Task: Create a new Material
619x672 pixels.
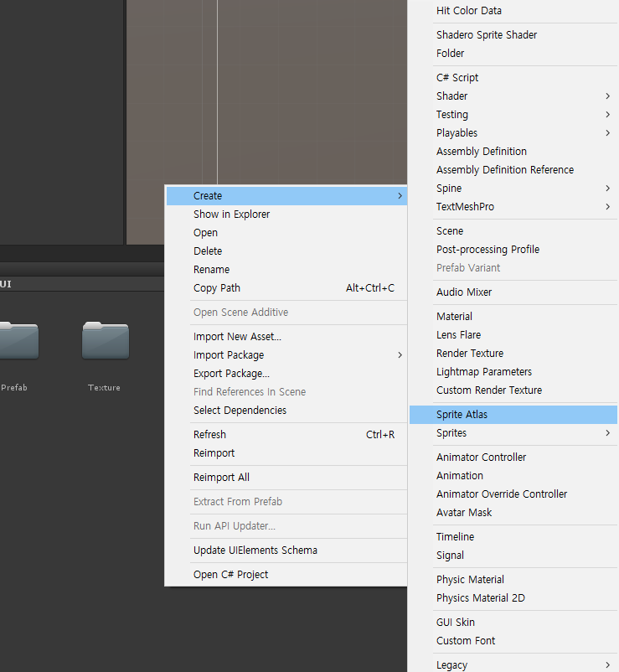Action: tap(513, 316)
